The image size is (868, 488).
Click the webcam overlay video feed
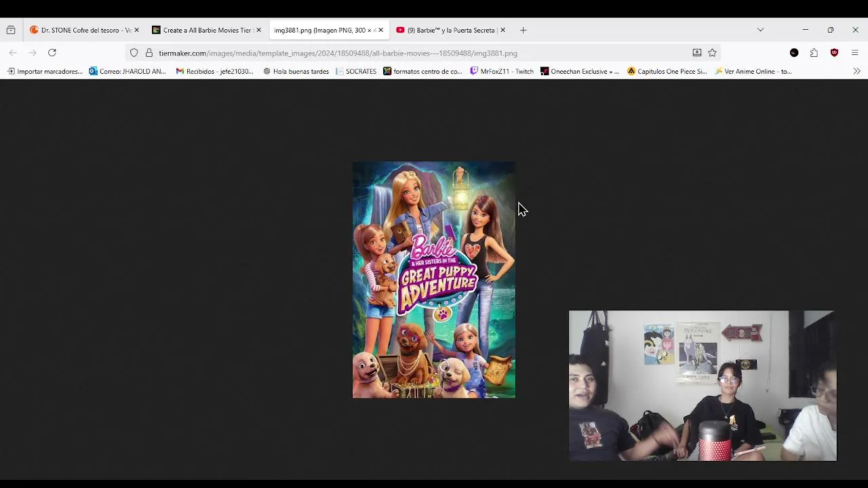click(x=703, y=386)
